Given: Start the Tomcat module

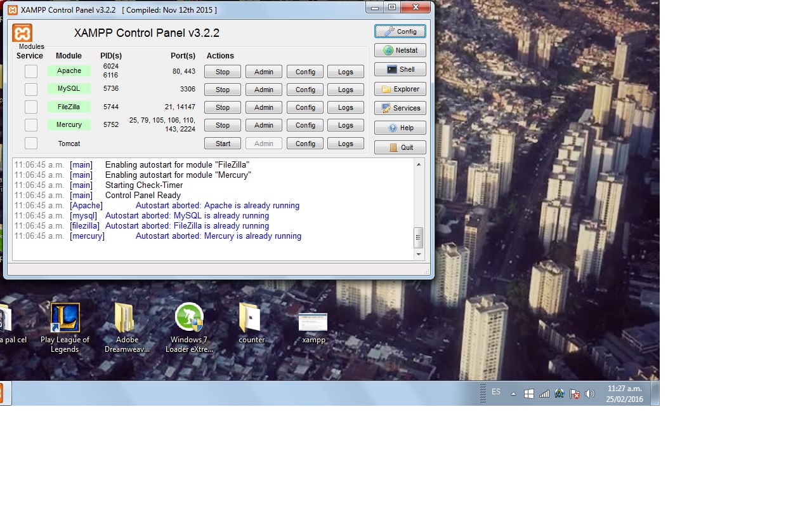Looking at the screenshot, I should (x=222, y=144).
